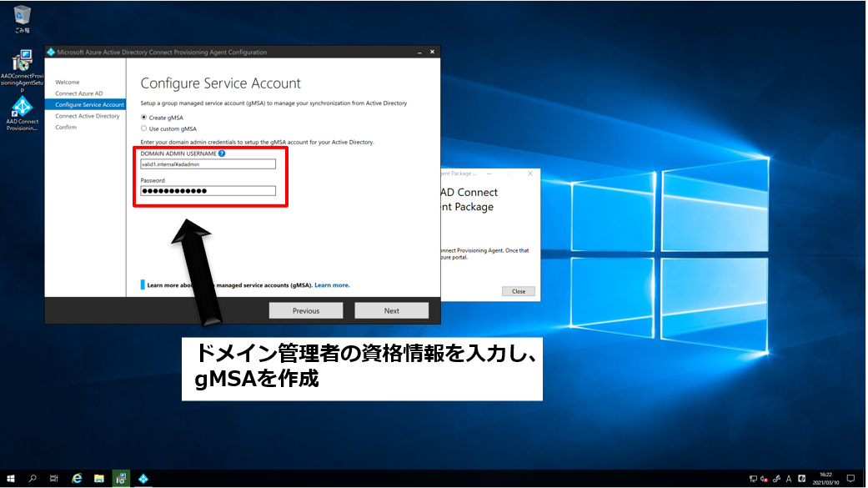This screenshot has height=488, width=868.
Task: Select the Configure Service Account step
Action: point(86,104)
